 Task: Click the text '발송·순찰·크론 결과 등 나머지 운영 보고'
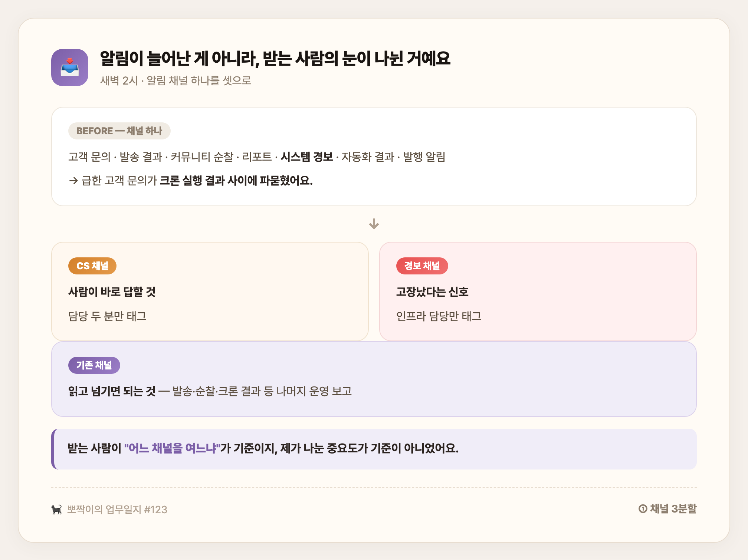click(x=262, y=391)
